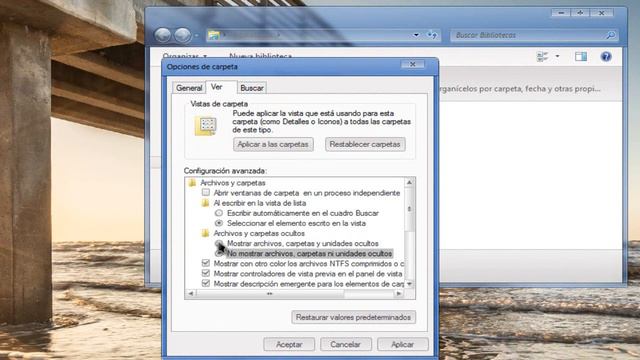640x360 pixels.
Task: Go back with the Explorer back arrow
Action: tap(162, 36)
